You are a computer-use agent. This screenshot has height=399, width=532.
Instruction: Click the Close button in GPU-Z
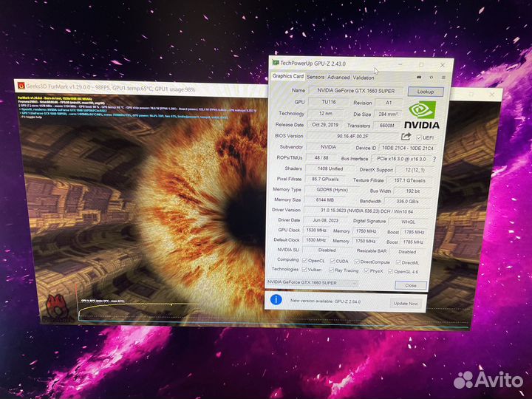411,285
